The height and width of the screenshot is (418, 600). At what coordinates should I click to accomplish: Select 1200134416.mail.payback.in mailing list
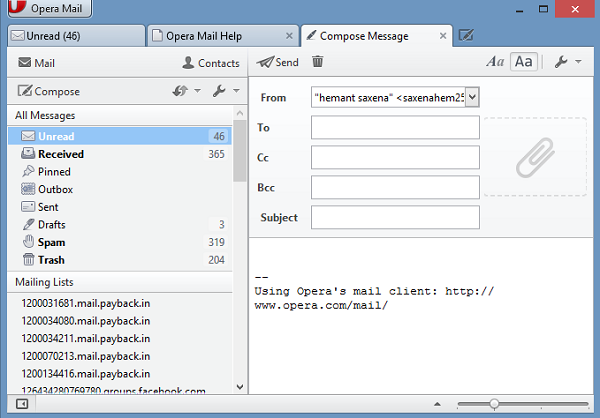tap(86, 374)
